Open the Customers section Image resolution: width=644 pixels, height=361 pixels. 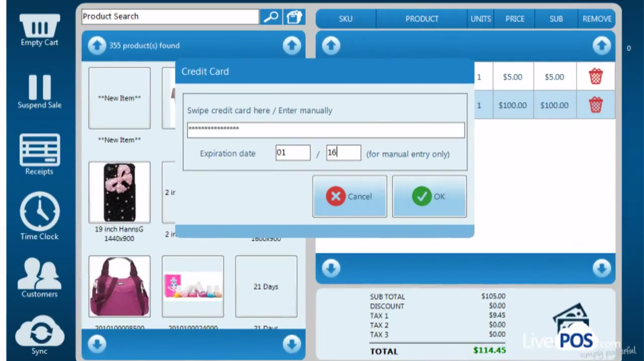point(39,274)
